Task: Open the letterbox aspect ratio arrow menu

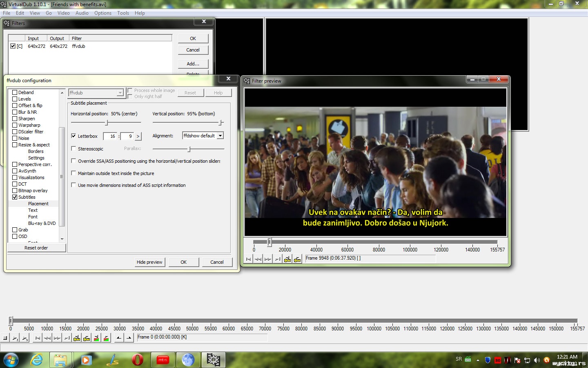Action: 138,136
